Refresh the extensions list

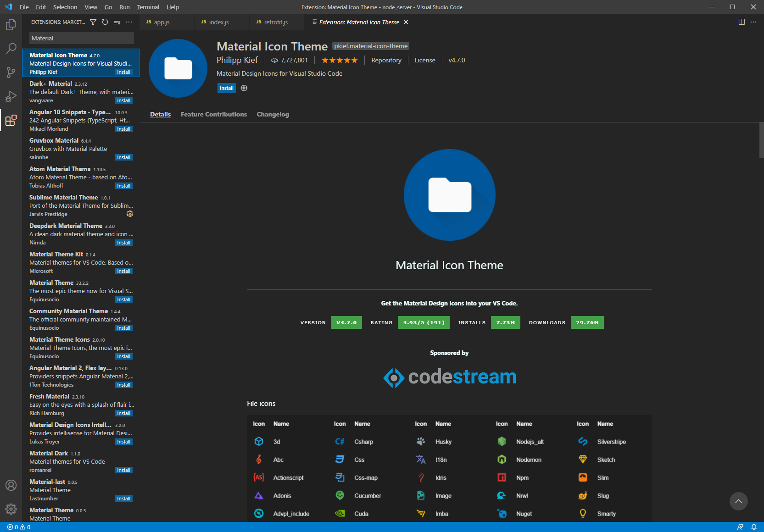105,22
